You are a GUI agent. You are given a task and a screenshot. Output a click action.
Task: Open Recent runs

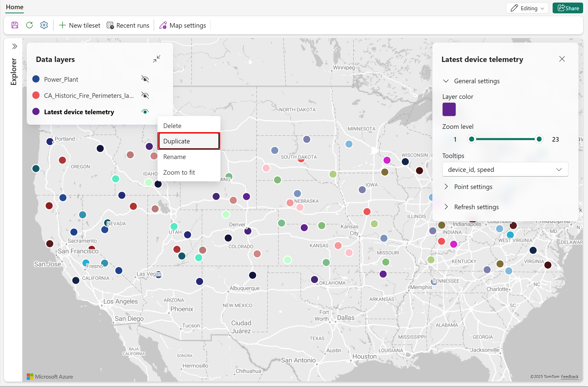tap(128, 25)
